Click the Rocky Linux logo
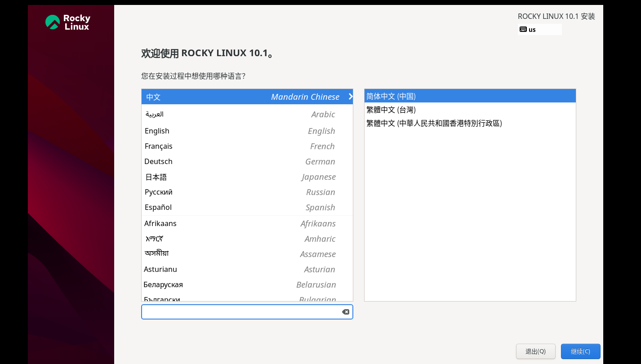 (x=68, y=22)
